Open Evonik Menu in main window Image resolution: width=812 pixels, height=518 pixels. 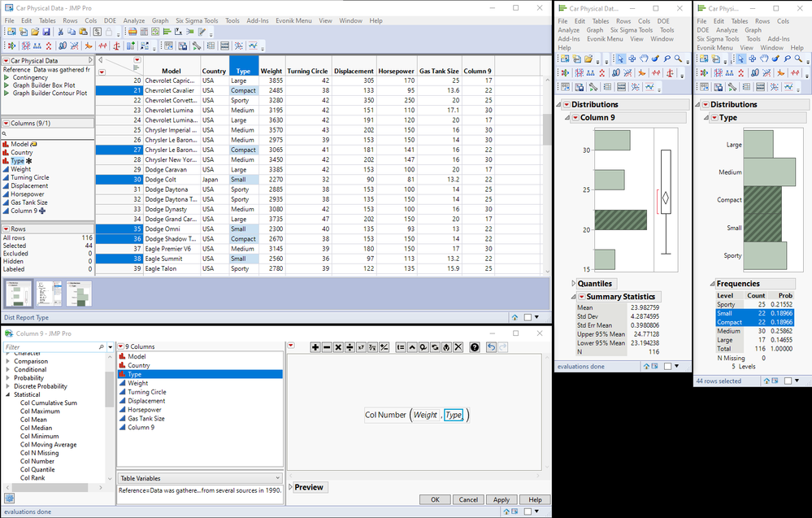click(293, 20)
